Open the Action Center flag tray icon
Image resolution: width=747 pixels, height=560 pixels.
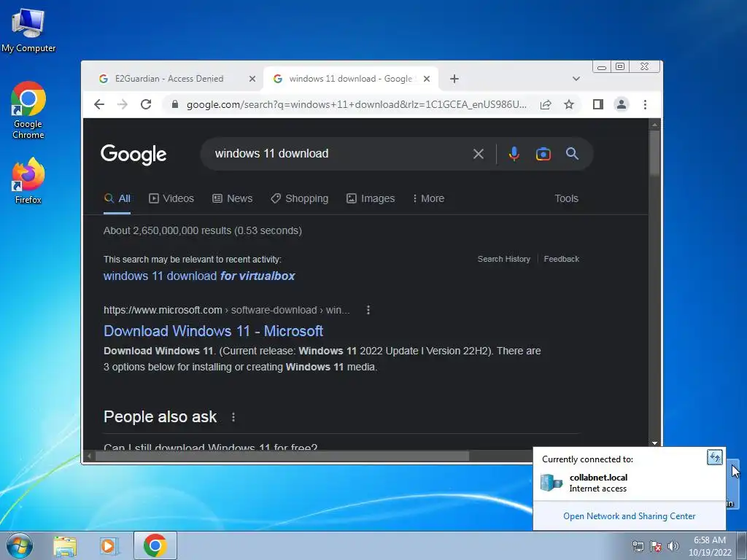pos(656,546)
